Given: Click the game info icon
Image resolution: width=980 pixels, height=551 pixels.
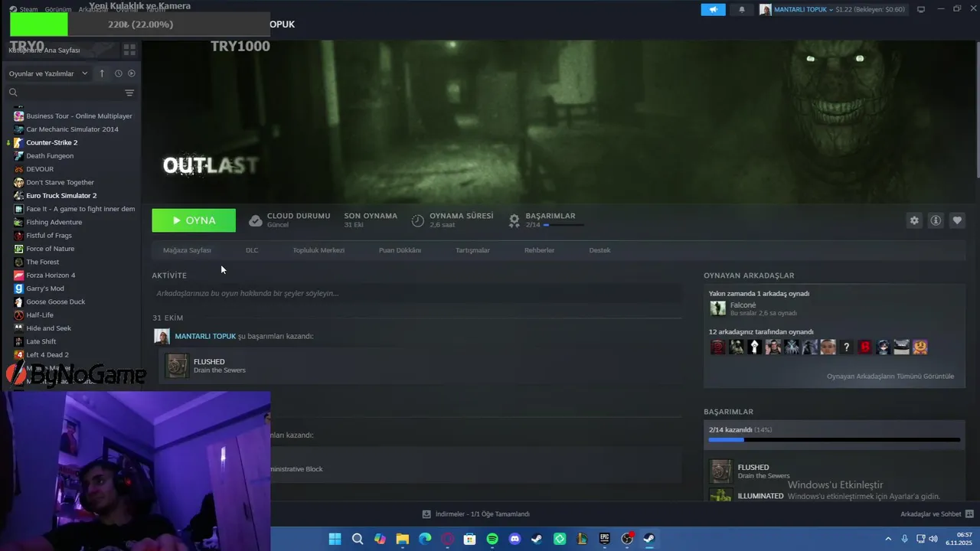Looking at the screenshot, I should pos(936,220).
